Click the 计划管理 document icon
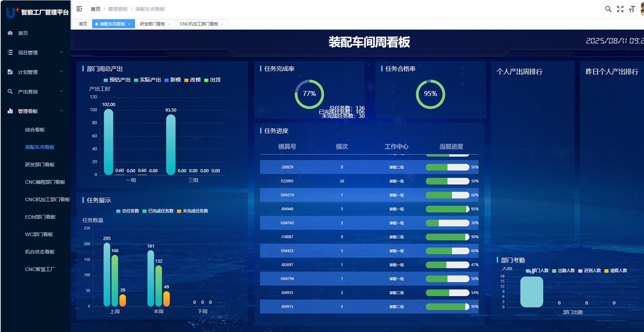This screenshot has width=644, height=332. click(x=10, y=72)
